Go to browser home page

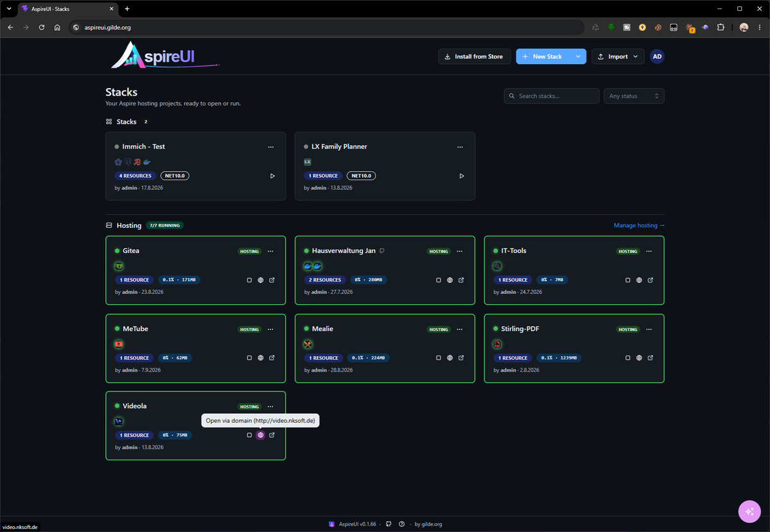click(57, 28)
